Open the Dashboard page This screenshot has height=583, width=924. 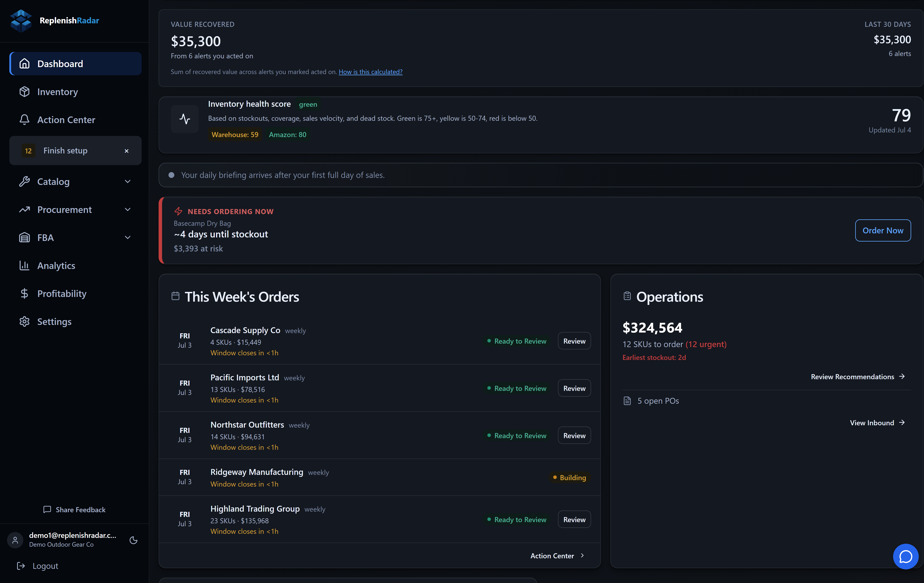[76, 64]
